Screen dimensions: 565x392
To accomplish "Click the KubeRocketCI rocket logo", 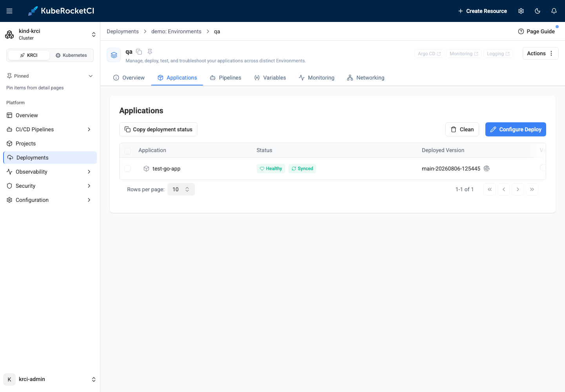I will (x=33, y=11).
